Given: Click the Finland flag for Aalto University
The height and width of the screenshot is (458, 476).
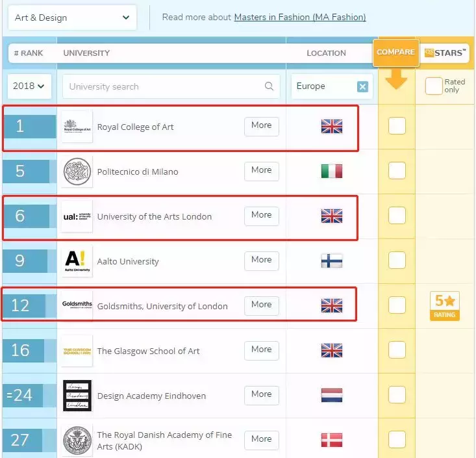Looking at the screenshot, I should pyautogui.click(x=332, y=261).
